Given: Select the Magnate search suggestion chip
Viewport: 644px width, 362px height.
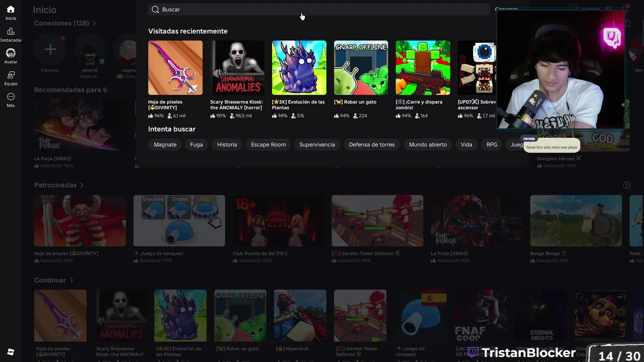Looking at the screenshot, I should 165,144.
